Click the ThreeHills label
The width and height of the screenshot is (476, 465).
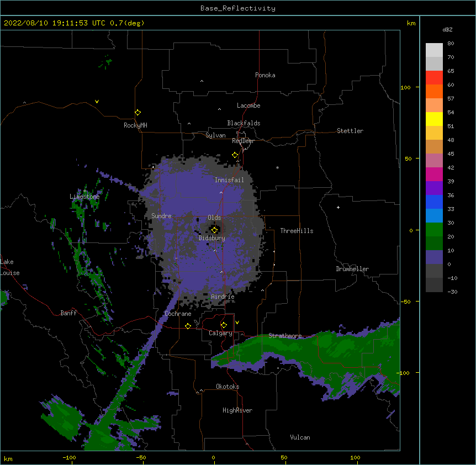(x=297, y=231)
